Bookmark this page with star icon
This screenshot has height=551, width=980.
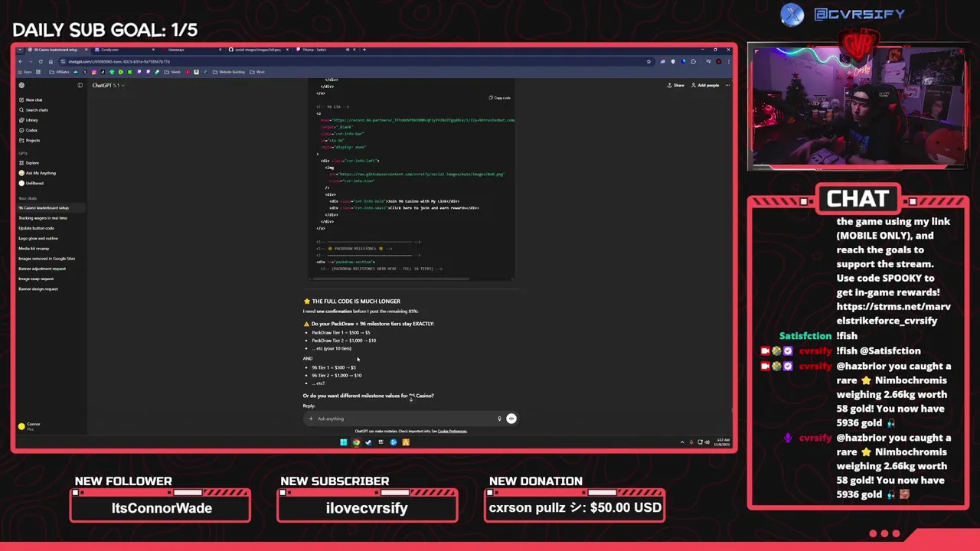pos(648,61)
